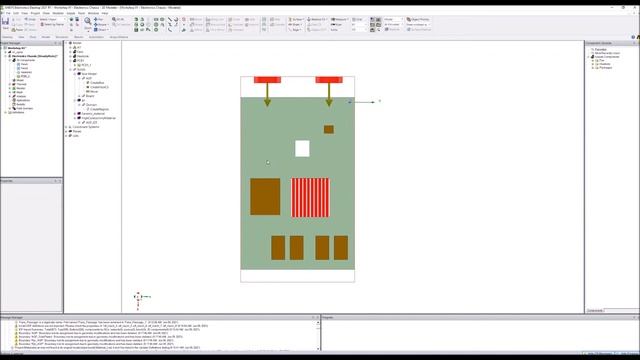Choose the Rotate view tool
640x360 pixels.
(x=100, y=24)
